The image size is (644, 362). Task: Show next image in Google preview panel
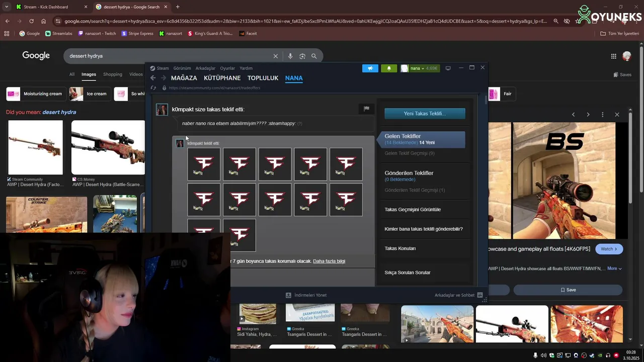588,115
